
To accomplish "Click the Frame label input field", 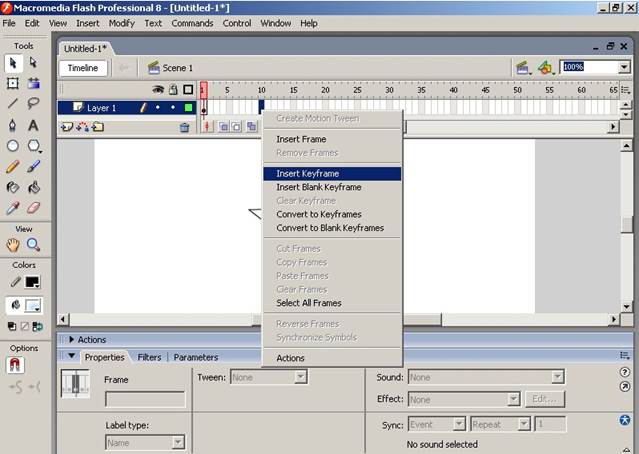I will 145,399.
